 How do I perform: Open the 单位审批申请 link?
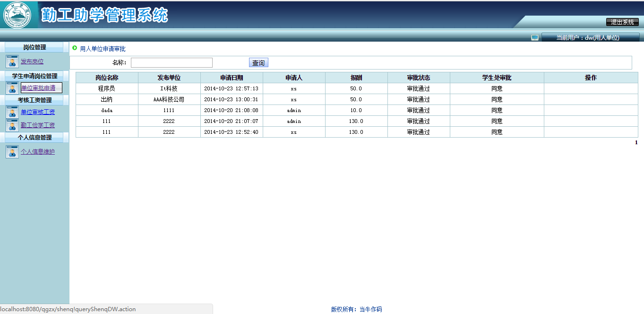pos(38,88)
